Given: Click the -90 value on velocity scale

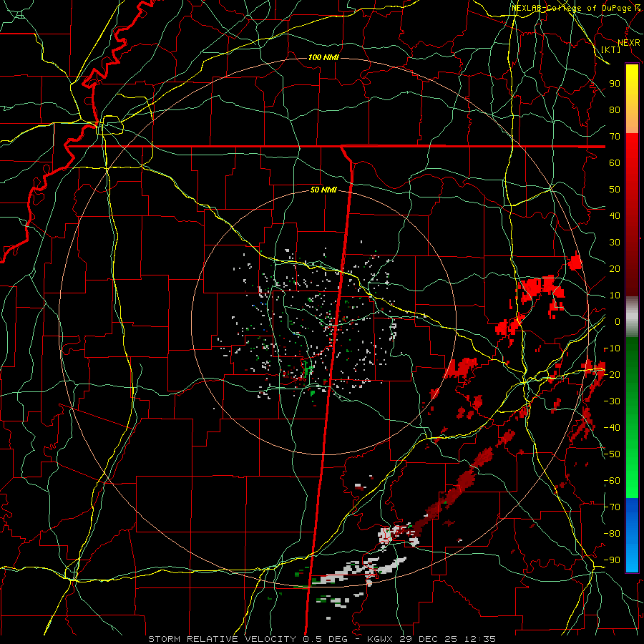Looking at the screenshot, I should pyautogui.click(x=612, y=560).
